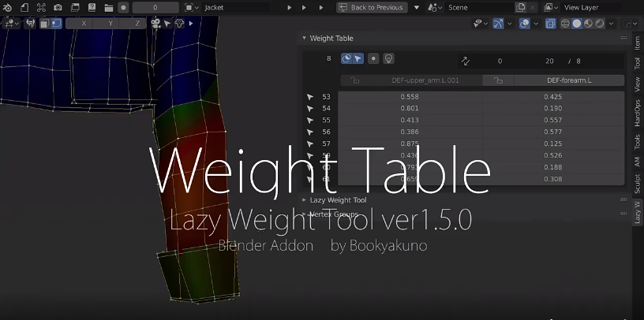
Task: Open the viewport visibility eye dropdown
Action: point(480,24)
